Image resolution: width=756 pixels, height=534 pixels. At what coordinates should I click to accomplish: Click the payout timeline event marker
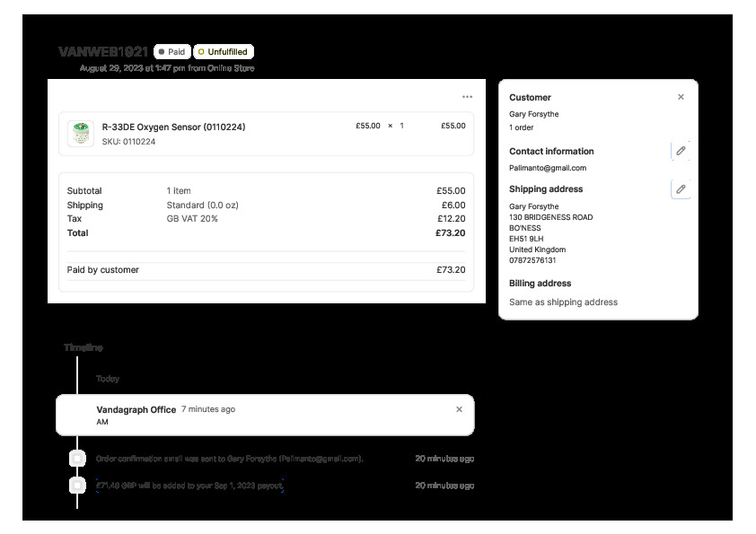point(78,486)
